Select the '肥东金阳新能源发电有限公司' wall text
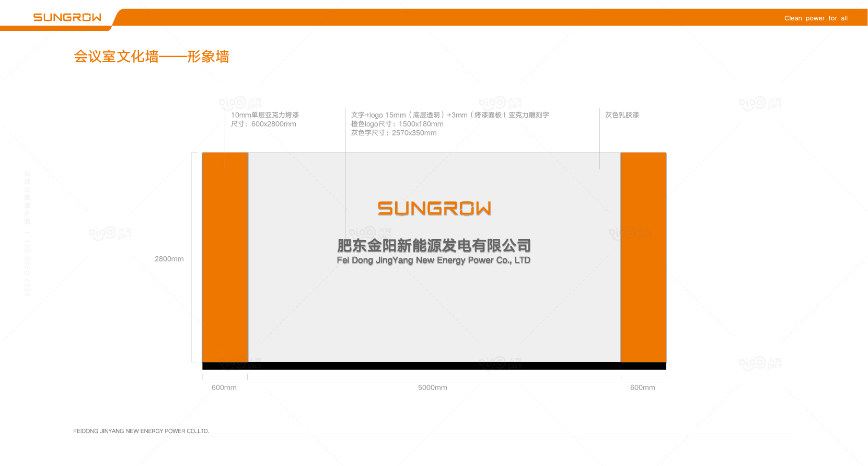 point(434,245)
